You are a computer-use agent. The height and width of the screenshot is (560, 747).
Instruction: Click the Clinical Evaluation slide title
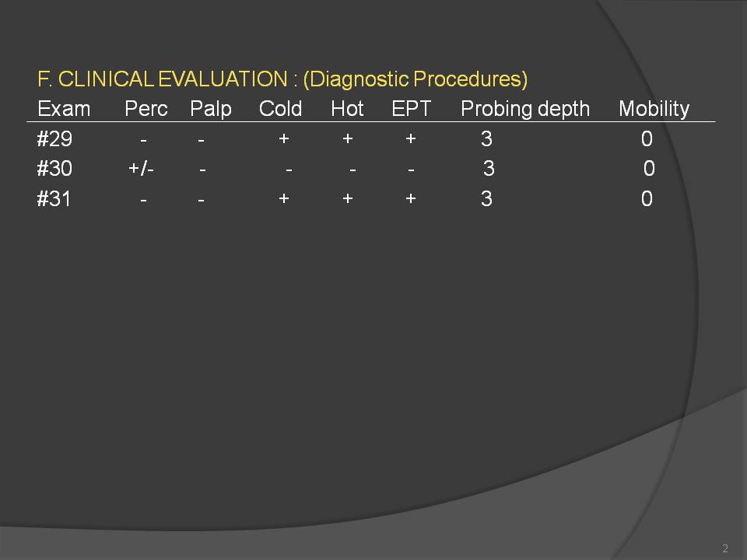(x=282, y=79)
